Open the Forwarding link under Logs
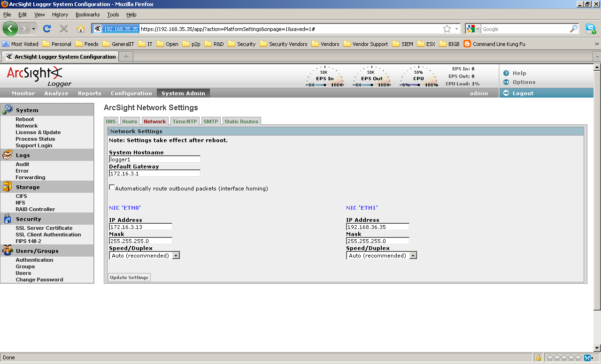 (31, 177)
